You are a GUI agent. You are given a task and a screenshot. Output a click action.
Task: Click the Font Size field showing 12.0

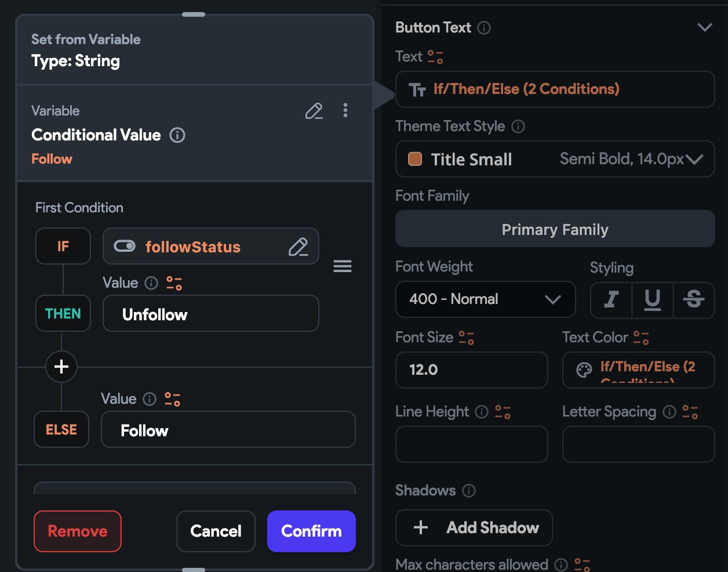[x=472, y=370]
